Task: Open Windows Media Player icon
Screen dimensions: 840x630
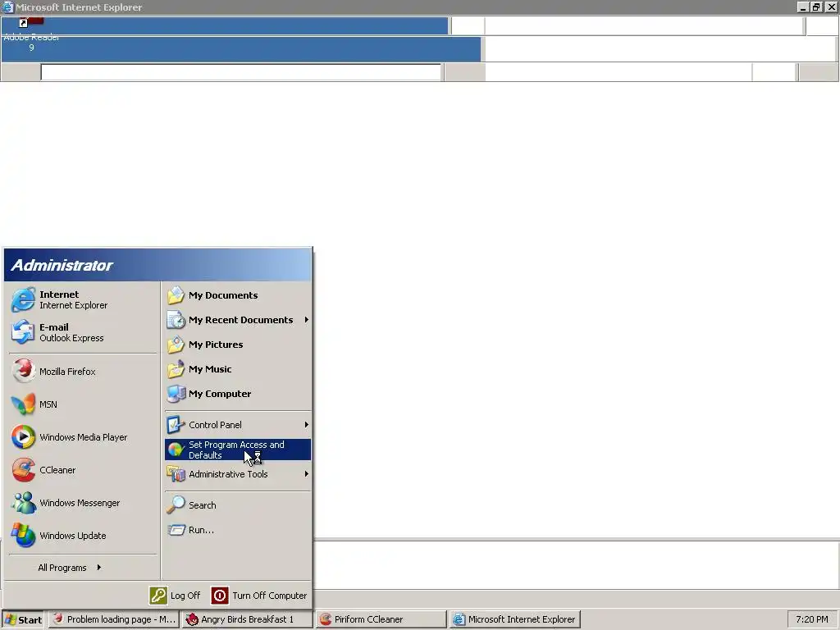Action: (23, 437)
